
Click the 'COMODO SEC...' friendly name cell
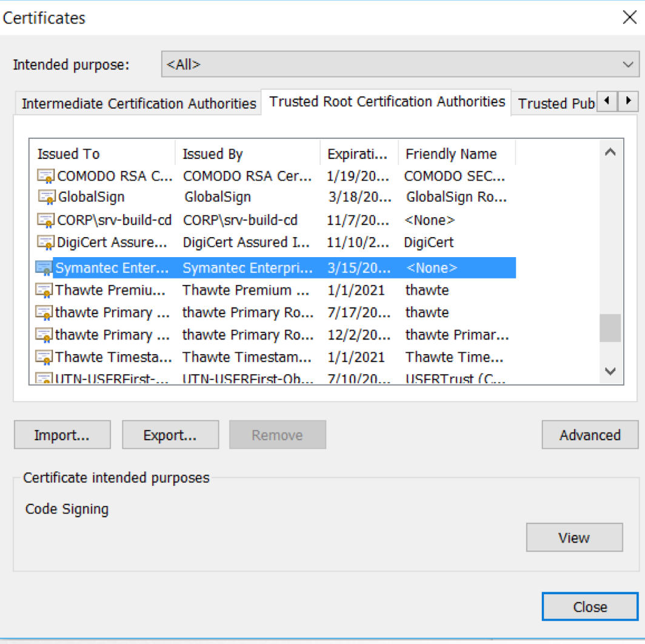[455, 176]
